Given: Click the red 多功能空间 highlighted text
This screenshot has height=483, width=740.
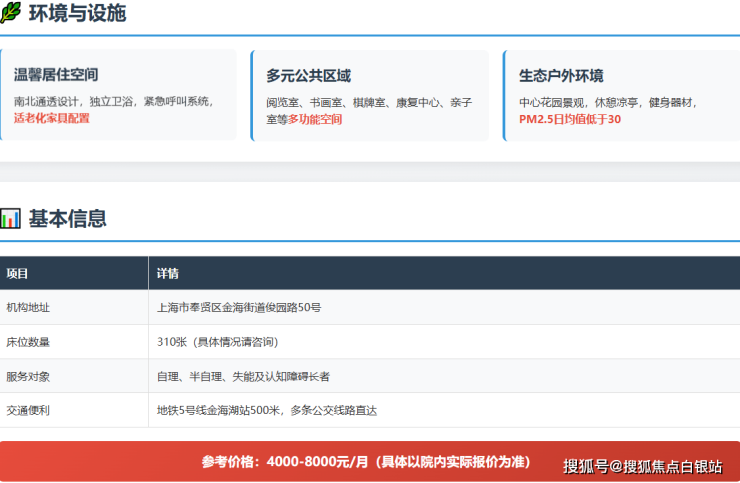Looking at the screenshot, I should pos(315,119).
